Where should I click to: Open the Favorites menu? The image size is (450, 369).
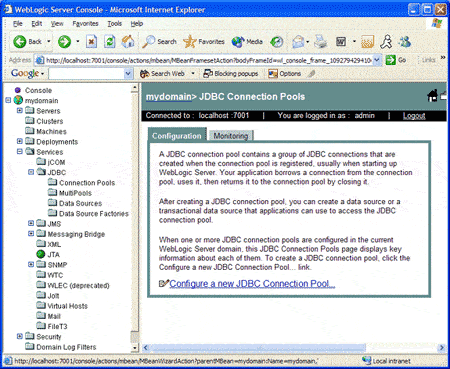85,24
